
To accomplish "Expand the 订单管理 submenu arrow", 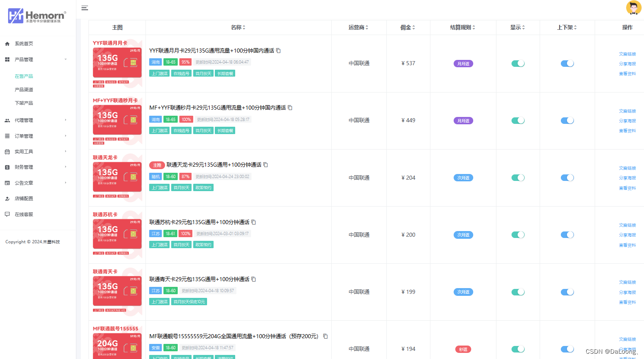I will (x=65, y=136).
